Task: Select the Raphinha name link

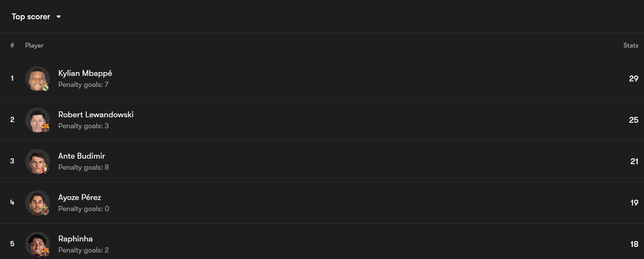Action: click(75, 239)
